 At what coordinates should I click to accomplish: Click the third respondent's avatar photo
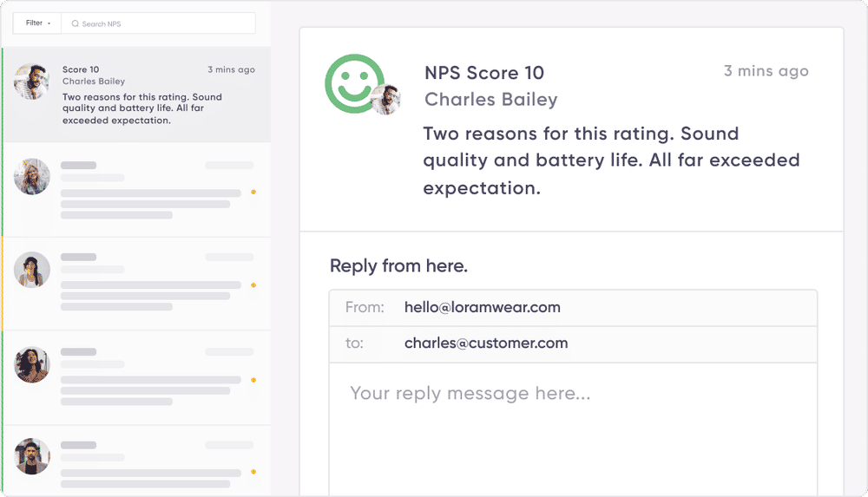[31, 270]
